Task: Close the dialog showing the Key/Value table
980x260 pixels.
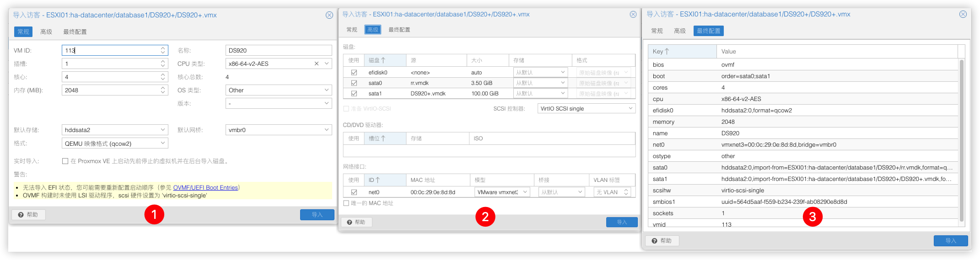Action: [963, 14]
